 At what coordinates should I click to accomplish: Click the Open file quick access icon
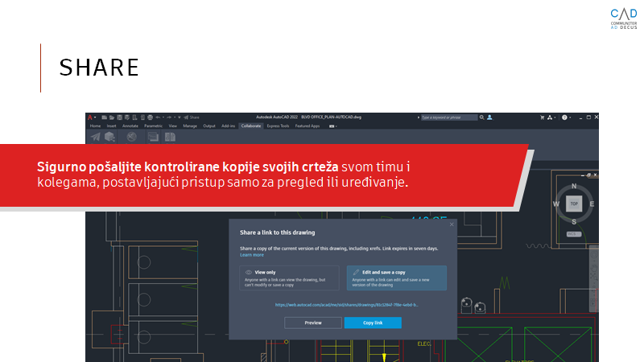(112, 117)
